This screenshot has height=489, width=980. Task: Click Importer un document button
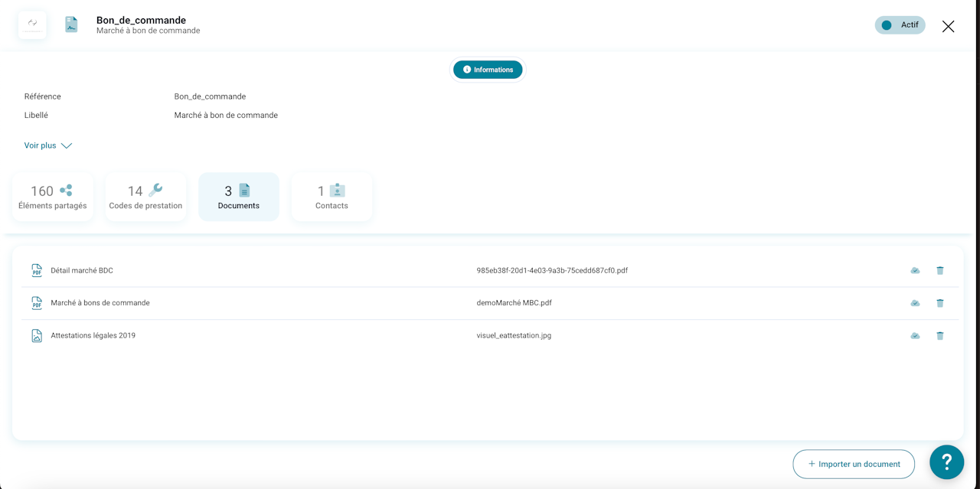(x=854, y=464)
